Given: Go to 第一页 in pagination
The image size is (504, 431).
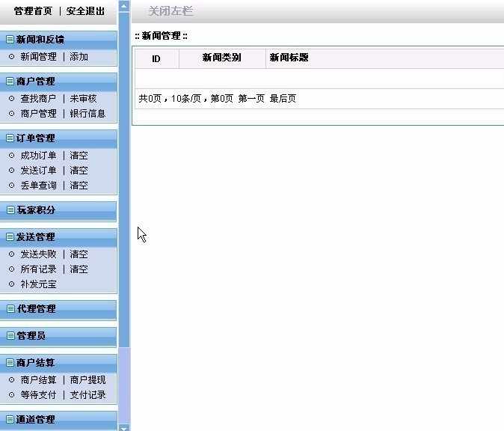Looking at the screenshot, I should pyautogui.click(x=251, y=99).
